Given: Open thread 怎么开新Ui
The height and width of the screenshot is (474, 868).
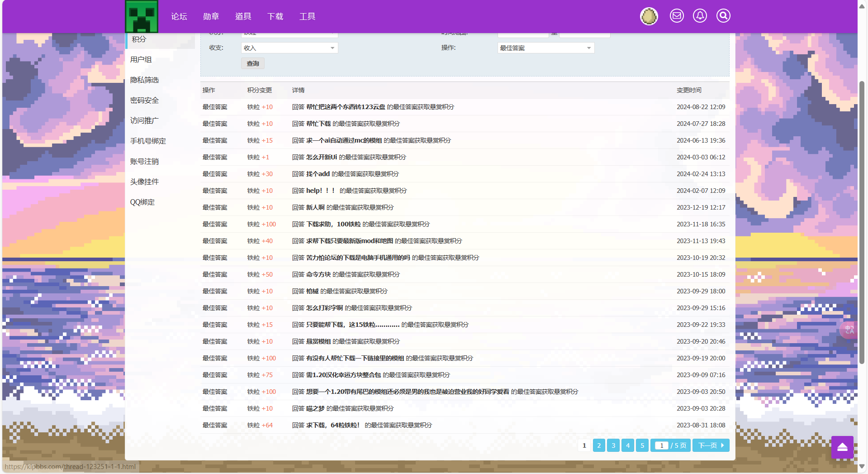Looking at the screenshot, I should (322, 158).
